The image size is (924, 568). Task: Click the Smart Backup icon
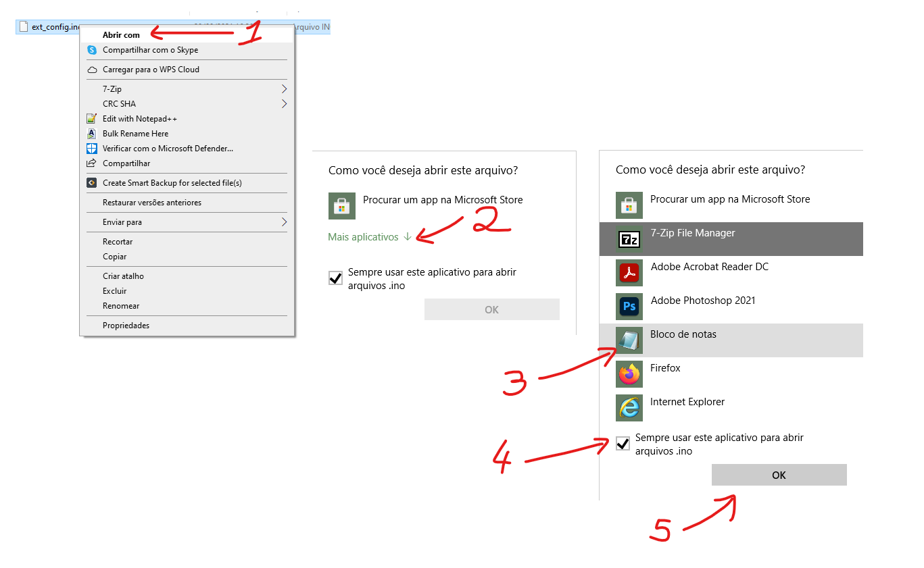tap(92, 183)
